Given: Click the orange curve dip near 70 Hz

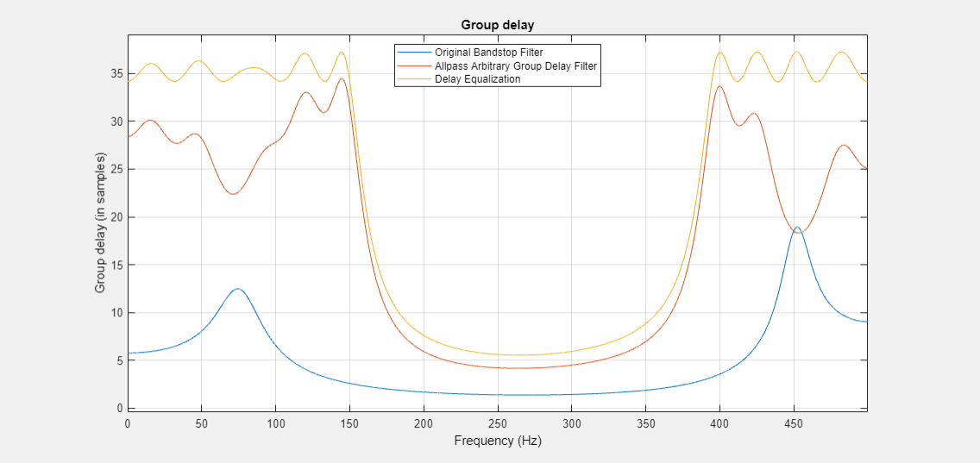Looking at the screenshot, I should tap(232, 194).
